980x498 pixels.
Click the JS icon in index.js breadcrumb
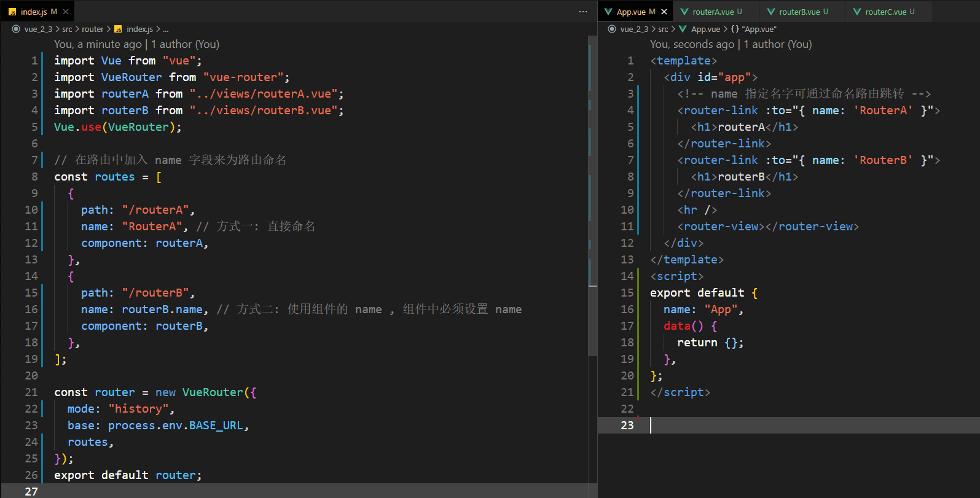[x=118, y=29]
